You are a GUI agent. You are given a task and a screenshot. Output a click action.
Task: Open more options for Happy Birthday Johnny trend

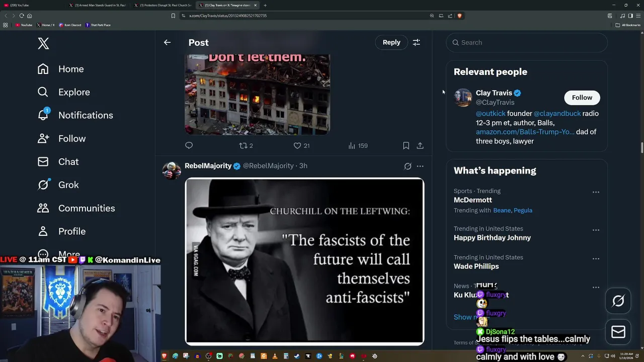(596, 230)
